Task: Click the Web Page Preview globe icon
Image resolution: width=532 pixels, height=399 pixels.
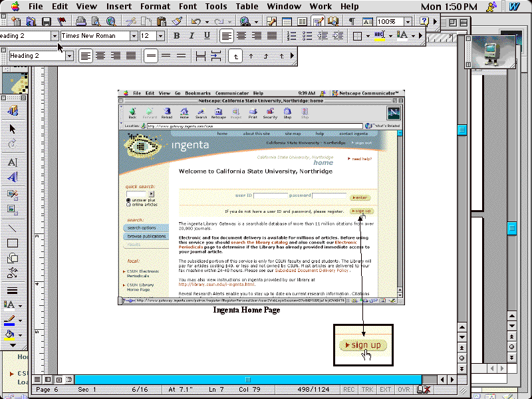Action: point(111,21)
